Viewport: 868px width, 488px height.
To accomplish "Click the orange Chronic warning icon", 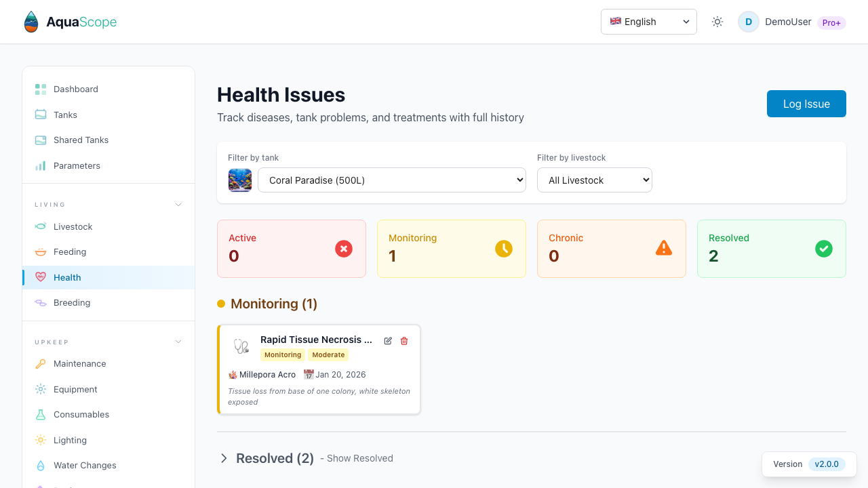I will click(664, 249).
